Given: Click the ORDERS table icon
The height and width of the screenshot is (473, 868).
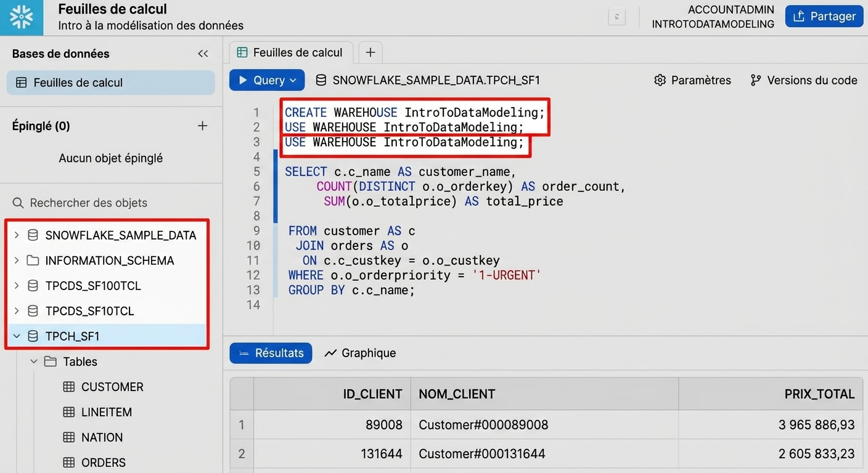Looking at the screenshot, I should (69, 463).
